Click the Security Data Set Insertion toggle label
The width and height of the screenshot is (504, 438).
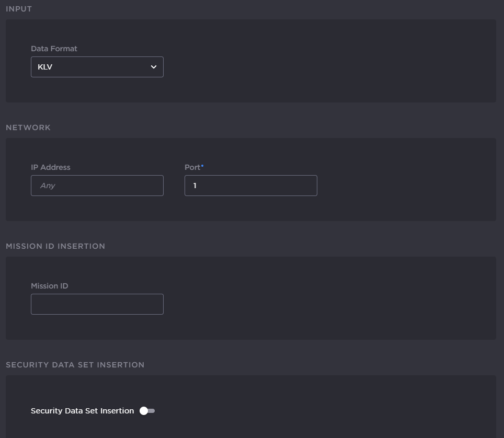82,411
